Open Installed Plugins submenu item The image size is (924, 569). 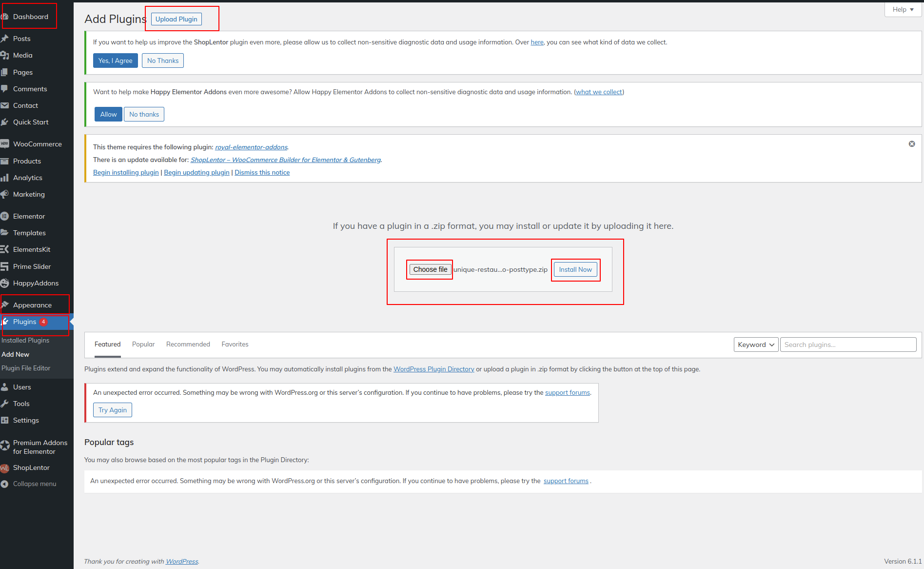pos(25,341)
